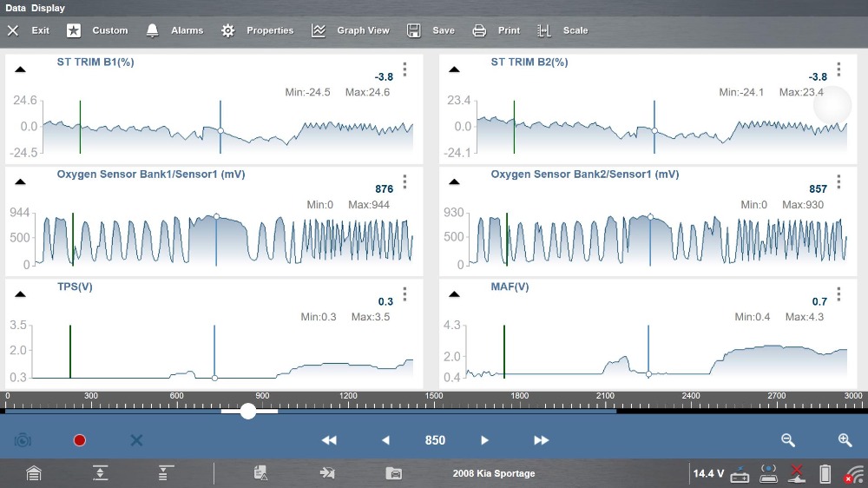The image size is (868, 488).
Task: Click the timeline slider handle
Action: pos(248,411)
